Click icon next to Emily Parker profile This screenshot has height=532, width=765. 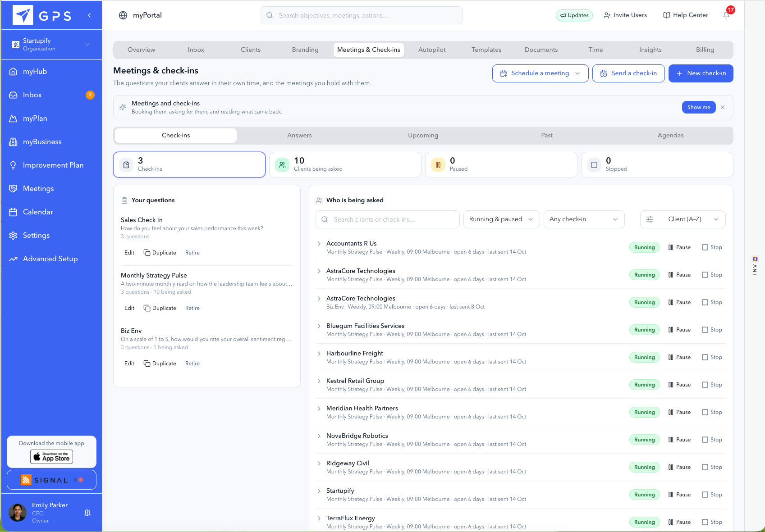pyautogui.click(x=87, y=513)
